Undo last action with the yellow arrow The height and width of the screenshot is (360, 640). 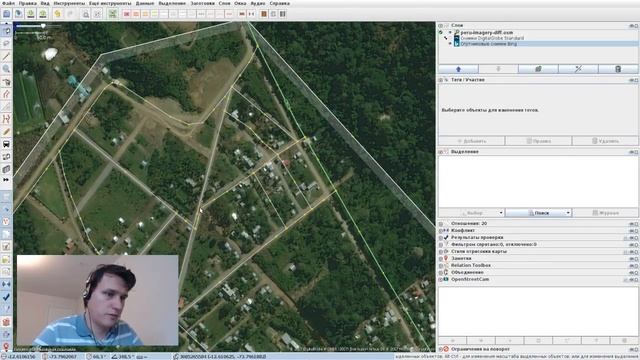pyautogui.click(x=58, y=14)
